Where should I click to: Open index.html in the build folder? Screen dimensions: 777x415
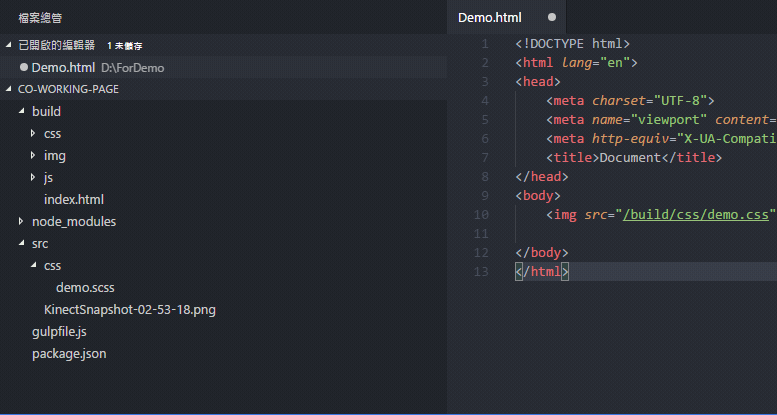[x=74, y=199]
